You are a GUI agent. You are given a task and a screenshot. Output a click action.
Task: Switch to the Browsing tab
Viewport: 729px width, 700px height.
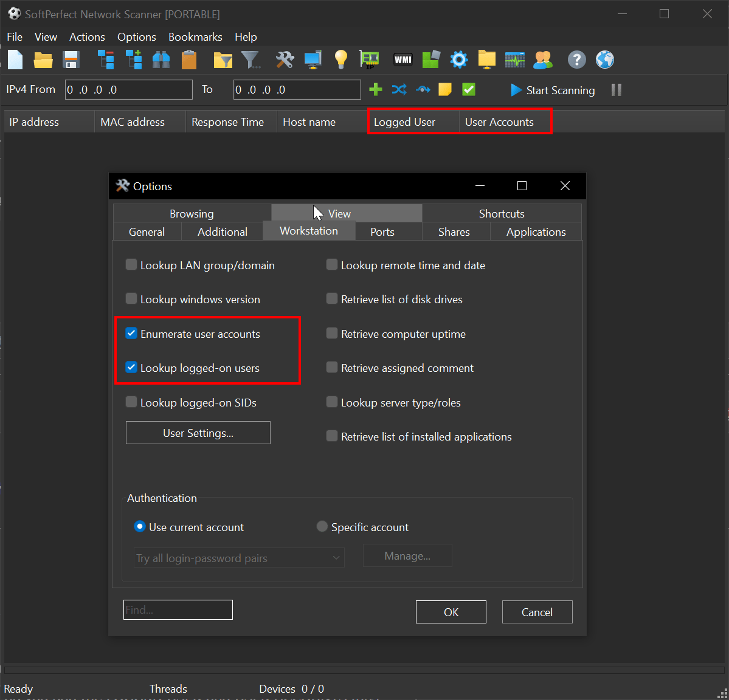[192, 214]
